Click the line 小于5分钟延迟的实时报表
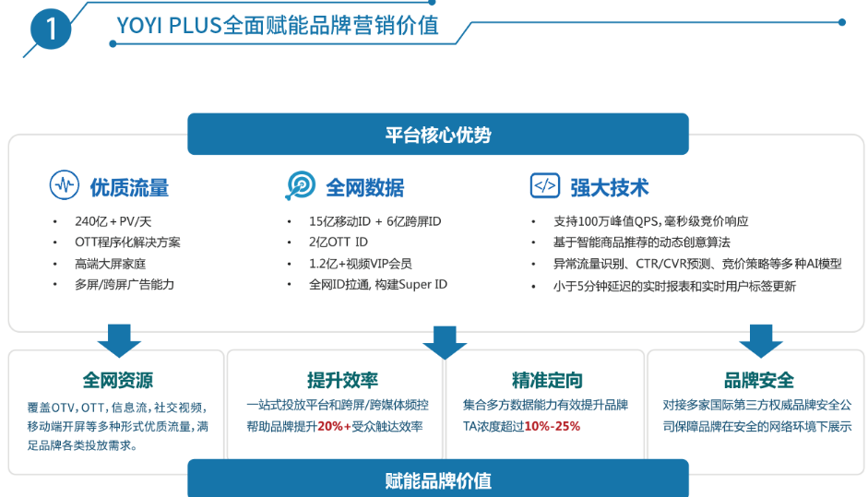868x497 pixels. (674, 286)
